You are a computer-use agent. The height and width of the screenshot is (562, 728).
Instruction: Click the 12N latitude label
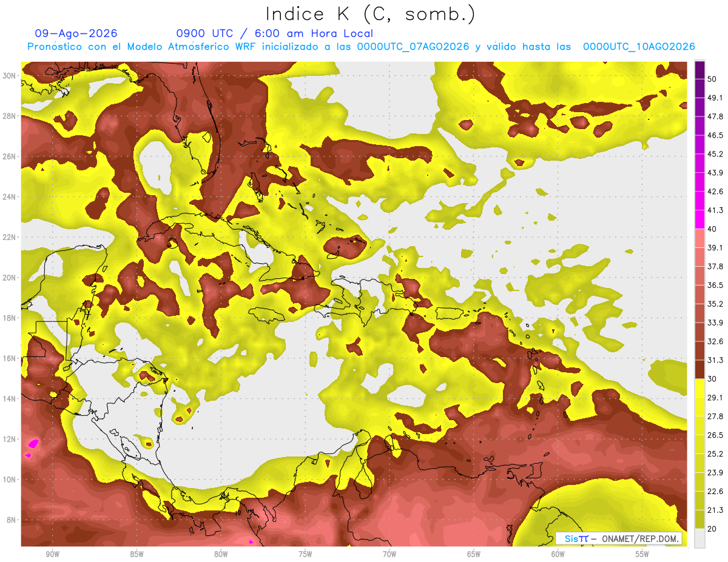[10, 439]
